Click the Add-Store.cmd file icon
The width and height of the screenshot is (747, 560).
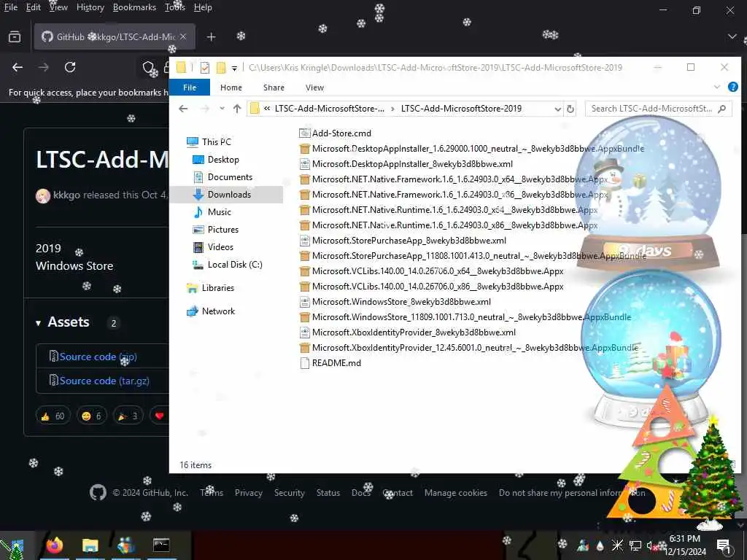coord(305,133)
